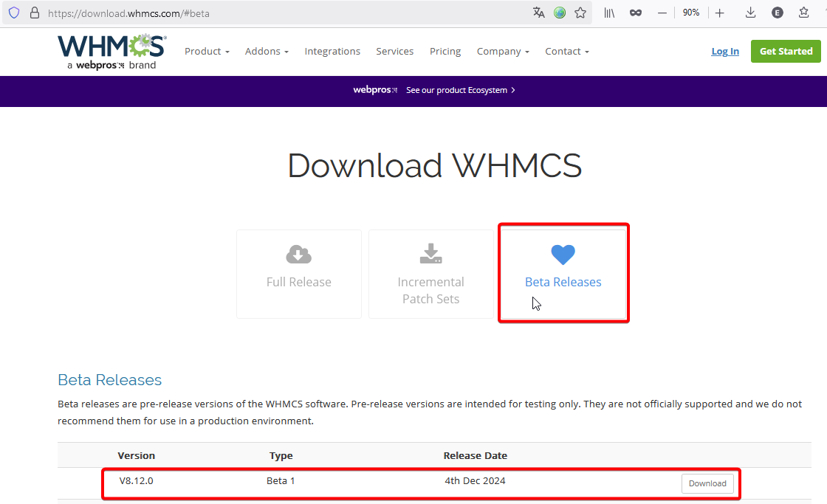Click the shield tracking protection icon
The width and height of the screenshot is (827, 504).
pos(14,13)
